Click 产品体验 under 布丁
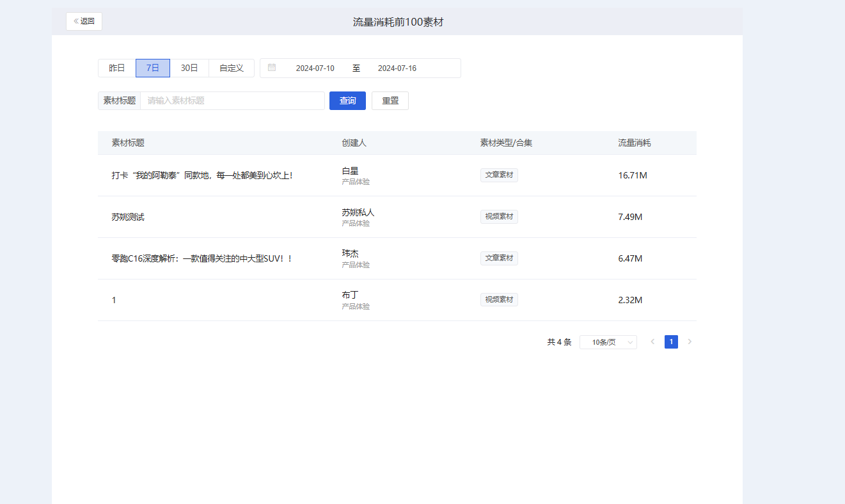Screen dimensions: 845x504 point(356,306)
